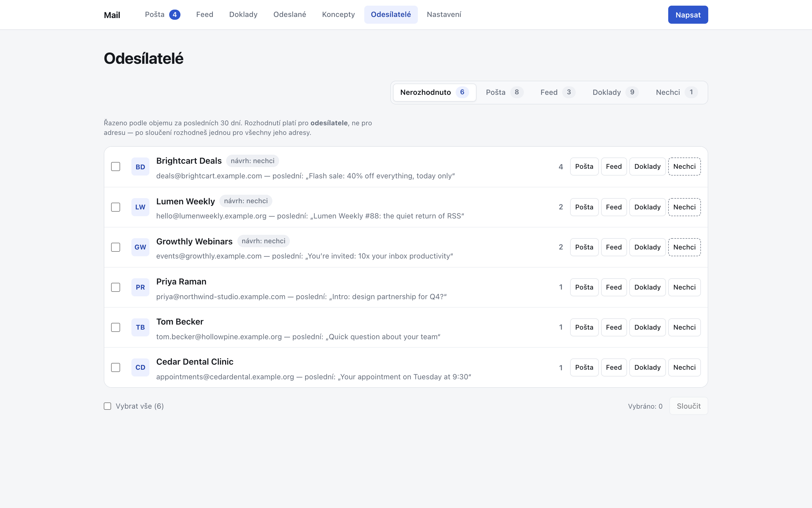
Task: Filter senders by Doklady with count 9
Action: pyautogui.click(x=616, y=92)
